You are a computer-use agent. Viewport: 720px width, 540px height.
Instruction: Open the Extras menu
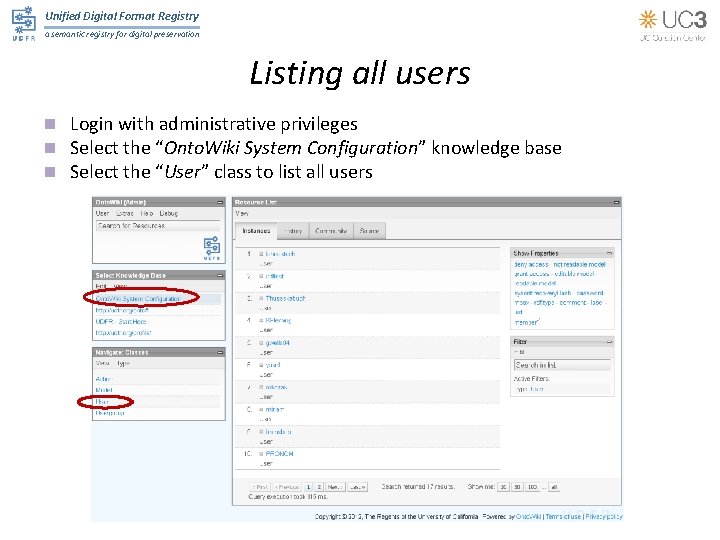[x=124, y=214]
